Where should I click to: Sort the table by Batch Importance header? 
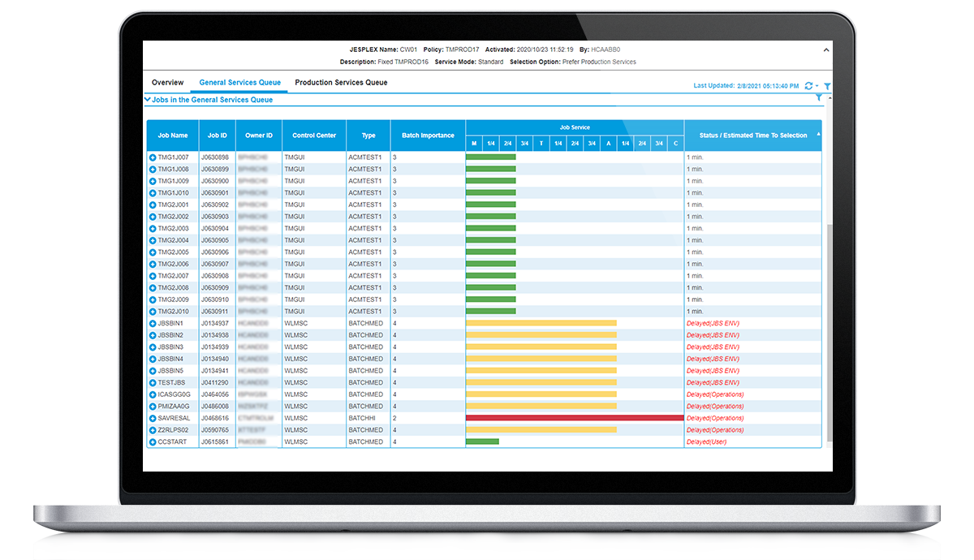tap(428, 136)
